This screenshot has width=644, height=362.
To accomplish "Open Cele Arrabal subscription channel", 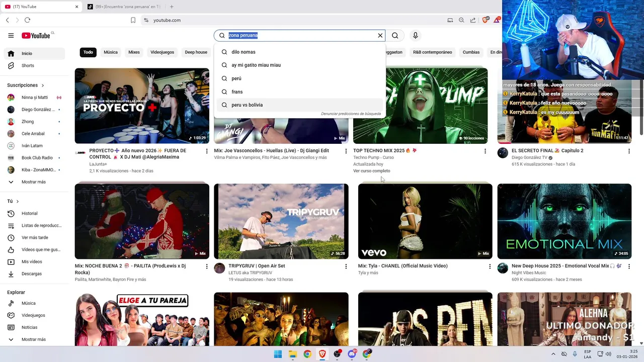I will click(x=34, y=134).
